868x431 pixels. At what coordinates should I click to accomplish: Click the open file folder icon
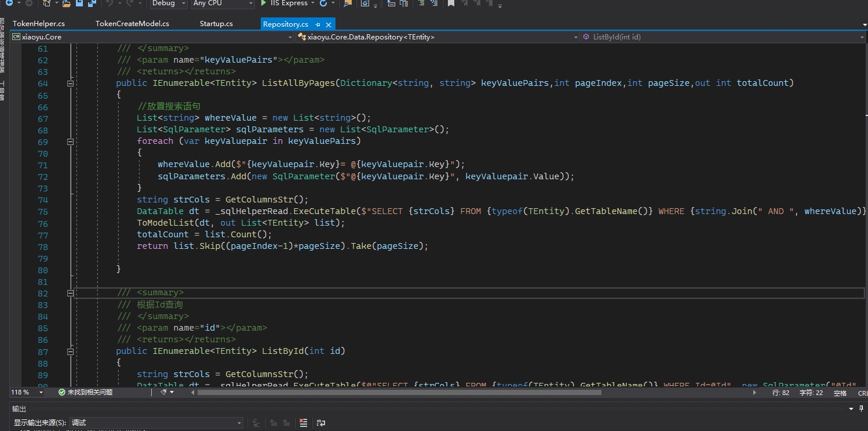tap(66, 3)
